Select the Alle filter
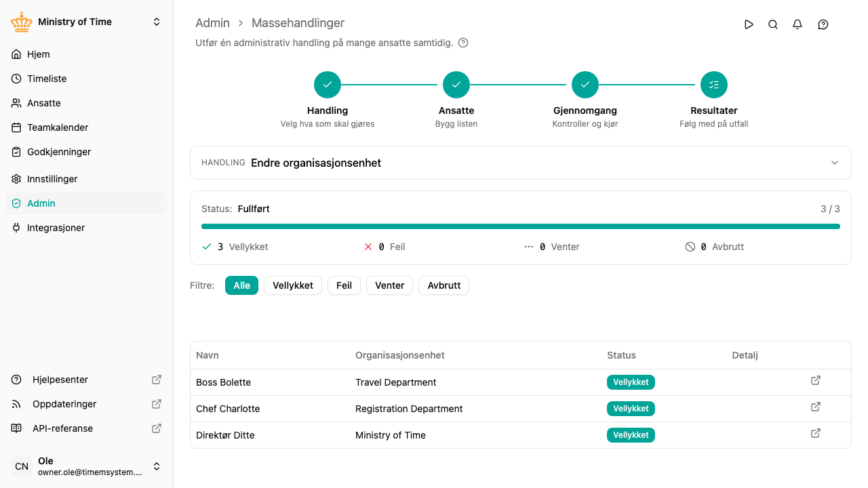 pyautogui.click(x=241, y=285)
